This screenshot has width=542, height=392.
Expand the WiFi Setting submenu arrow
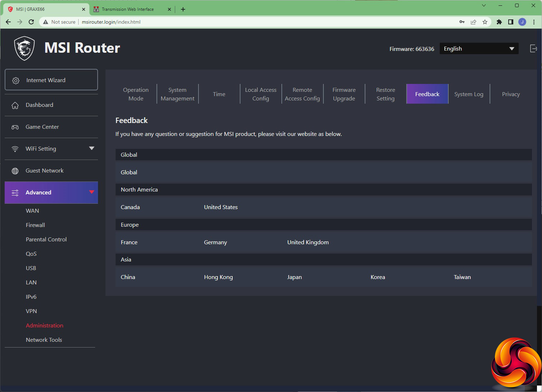92,148
